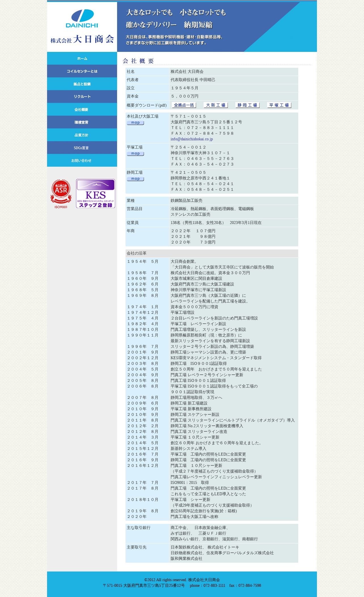The width and height of the screenshot is (364, 597).
Task: Select 会社概要 in the sidebar menu
Action: (x=82, y=109)
